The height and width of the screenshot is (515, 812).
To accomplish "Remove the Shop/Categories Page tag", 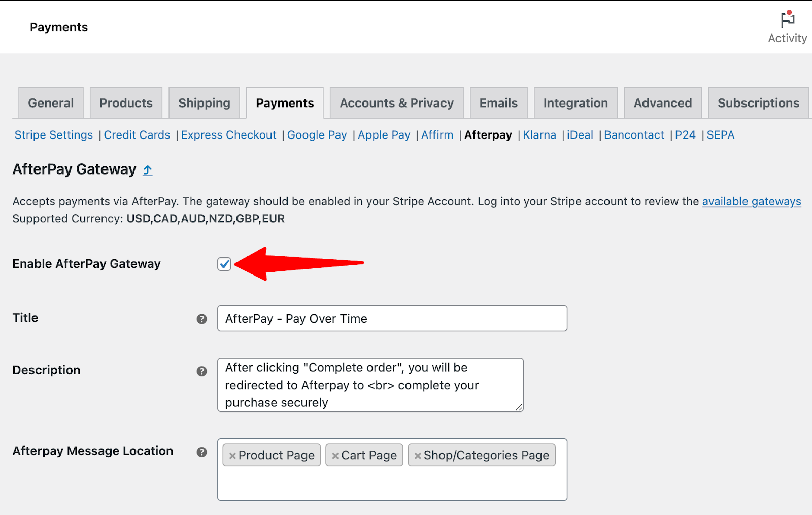I will [x=418, y=456].
